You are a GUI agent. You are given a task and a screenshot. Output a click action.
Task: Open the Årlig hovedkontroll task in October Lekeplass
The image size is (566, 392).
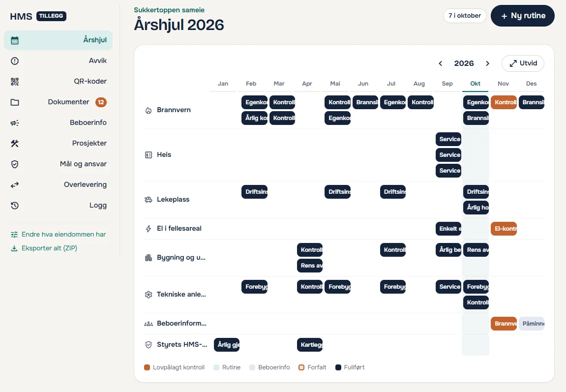pos(476,207)
